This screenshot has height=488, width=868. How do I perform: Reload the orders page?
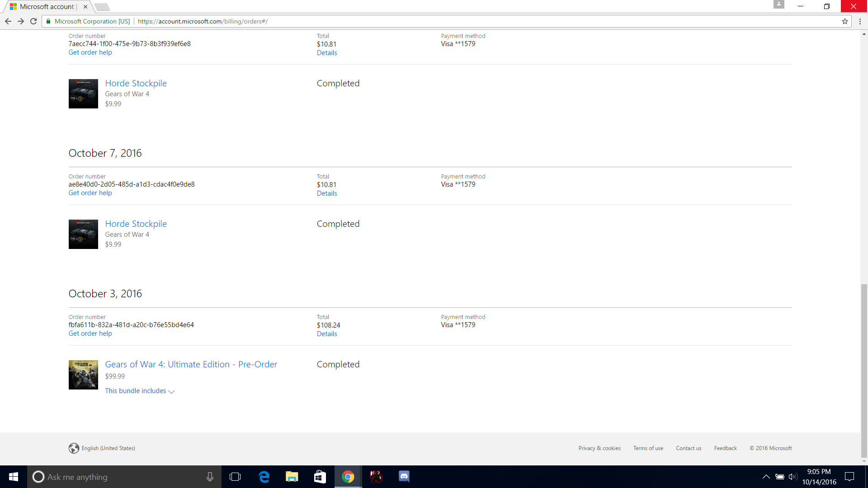(33, 21)
